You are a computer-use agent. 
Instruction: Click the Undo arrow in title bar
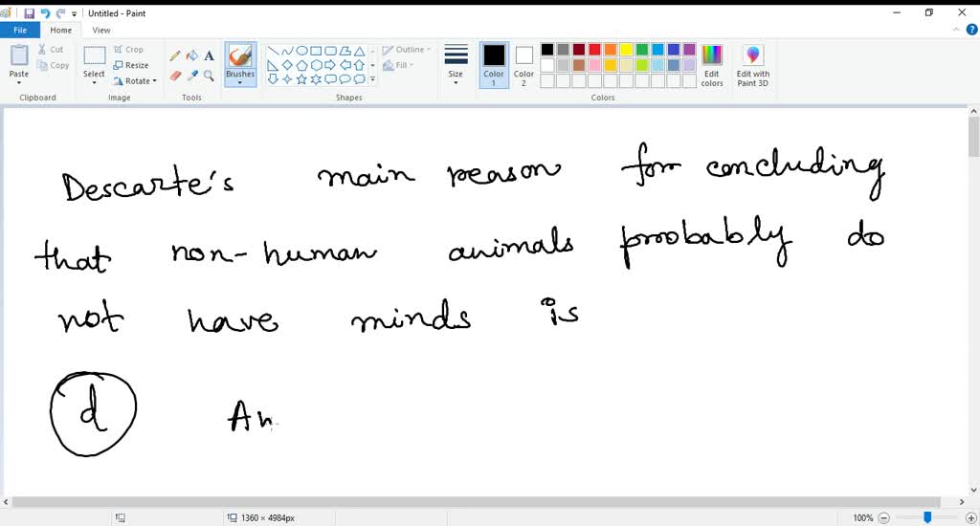(x=45, y=13)
